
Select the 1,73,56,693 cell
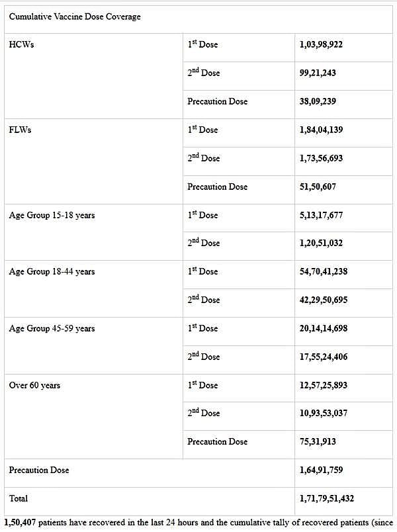[321, 158]
